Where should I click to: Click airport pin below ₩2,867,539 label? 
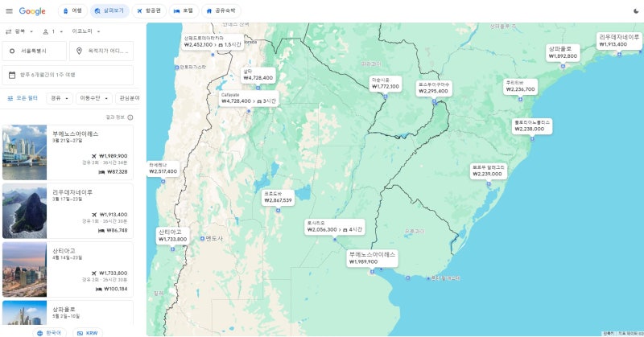[x=278, y=211]
